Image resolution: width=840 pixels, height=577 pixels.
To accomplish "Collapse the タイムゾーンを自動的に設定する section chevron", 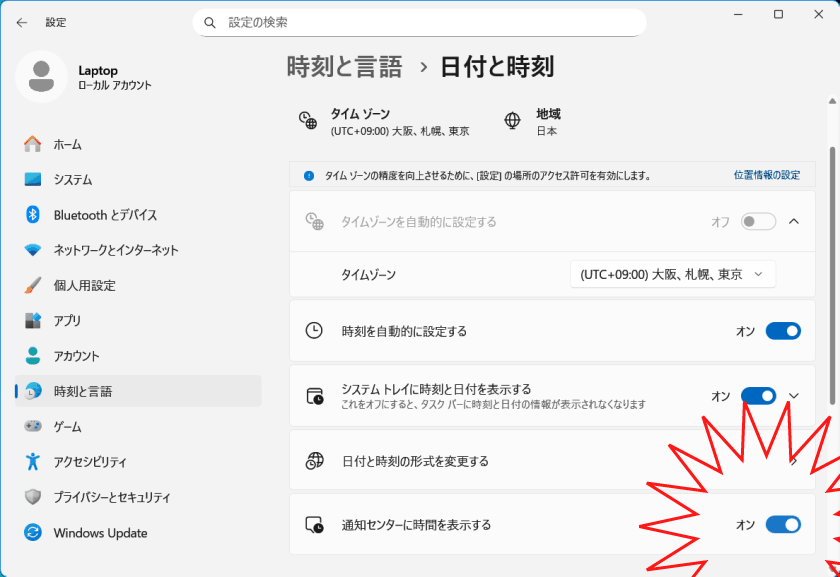I will point(794,221).
